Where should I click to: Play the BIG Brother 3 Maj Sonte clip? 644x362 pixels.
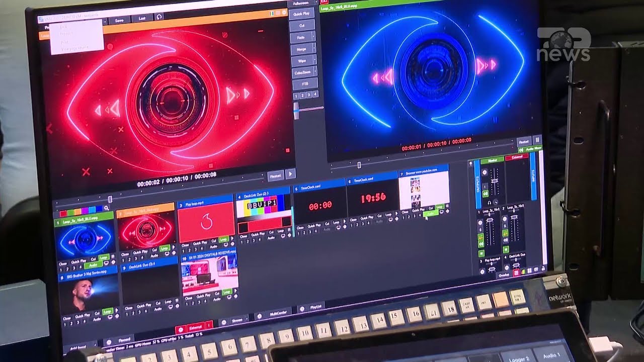[117, 310]
